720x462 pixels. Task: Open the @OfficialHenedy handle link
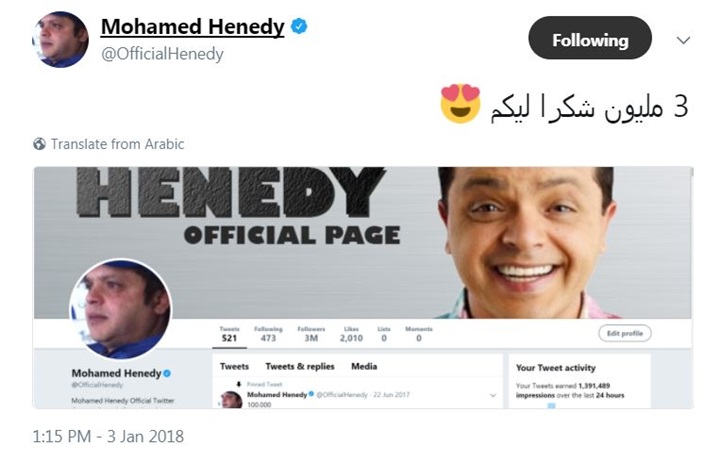[x=162, y=54]
